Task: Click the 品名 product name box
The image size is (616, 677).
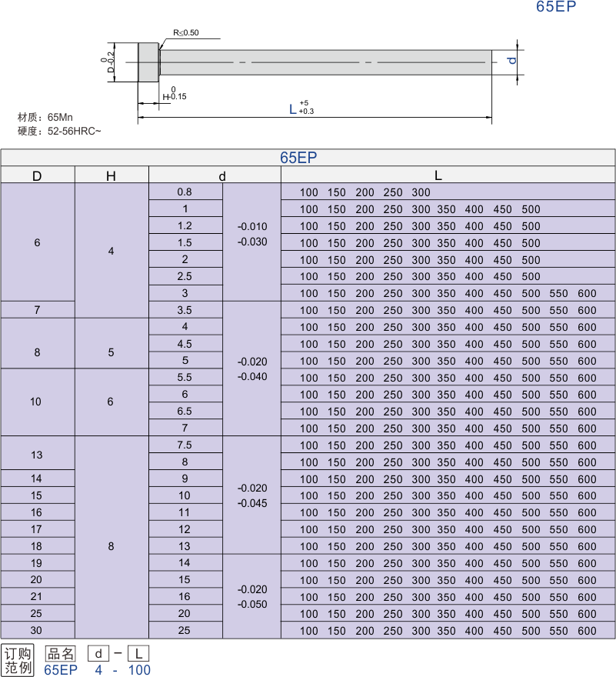Action: tap(61, 654)
